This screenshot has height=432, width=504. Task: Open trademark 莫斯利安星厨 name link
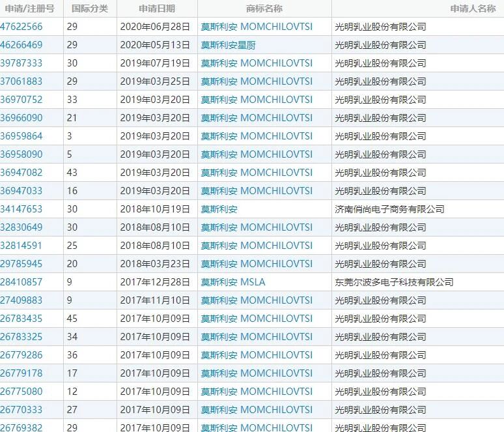pyautogui.click(x=228, y=45)
